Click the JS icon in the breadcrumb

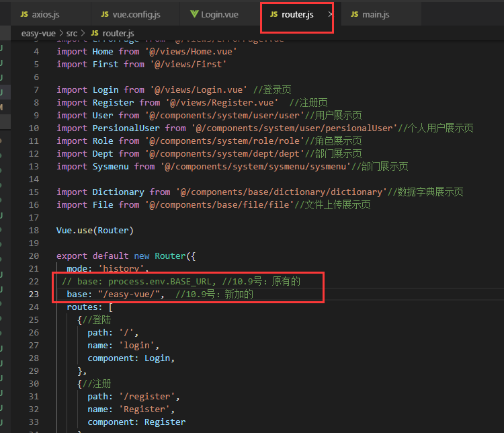click(x=95, y=33)
